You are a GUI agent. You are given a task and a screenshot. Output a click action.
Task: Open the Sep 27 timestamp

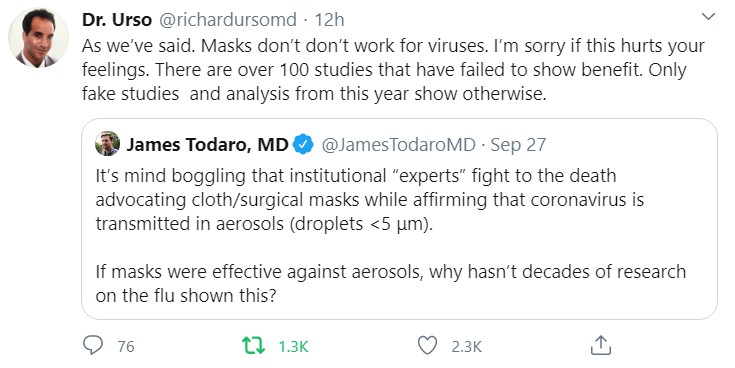tap(518, 145)
